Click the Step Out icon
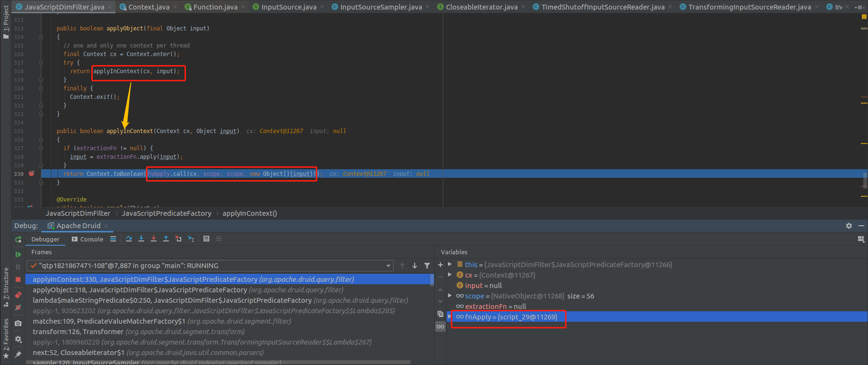Screen dimensions: 868x365 pyautogui.click(x=166, y=239)
